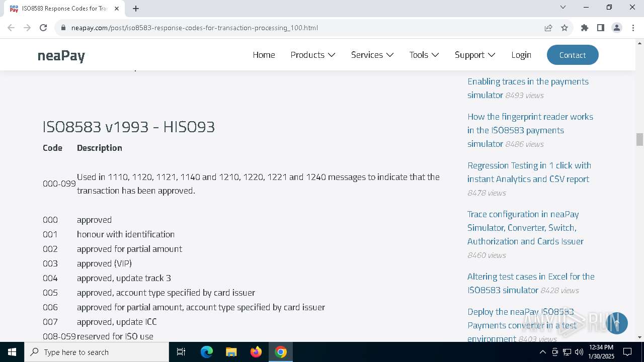The width and height of the screenshot is (644, 362).
Task: Click the neaPay logo
Action: tap(61, 55)
